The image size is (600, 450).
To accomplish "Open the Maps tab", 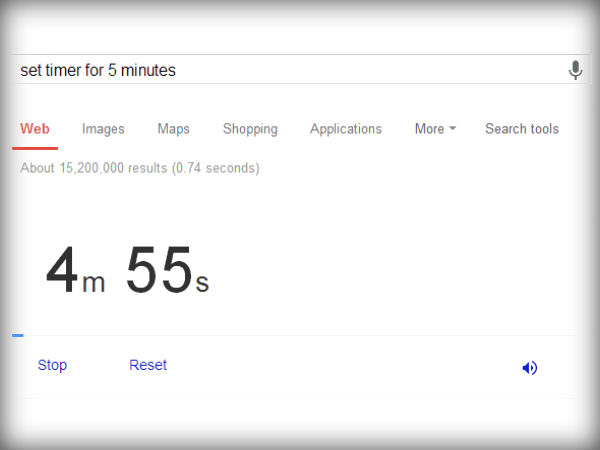I will coord(173,129).
